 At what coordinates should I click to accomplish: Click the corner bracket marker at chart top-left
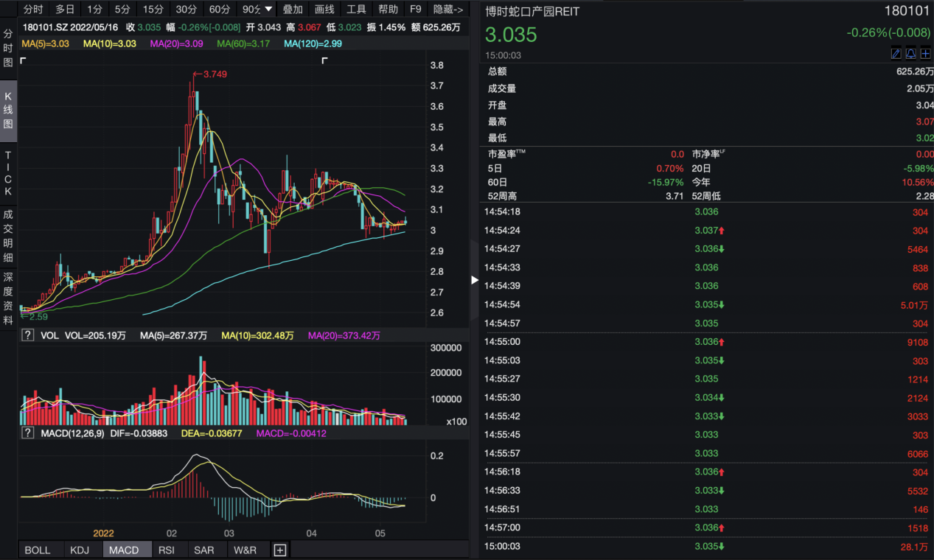[23, 61]
